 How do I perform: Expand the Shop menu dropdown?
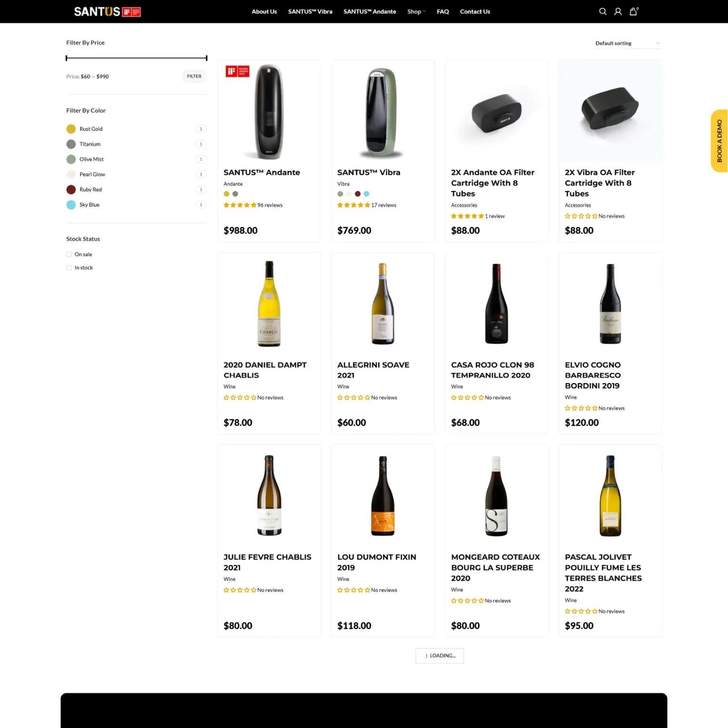point(416,11)
